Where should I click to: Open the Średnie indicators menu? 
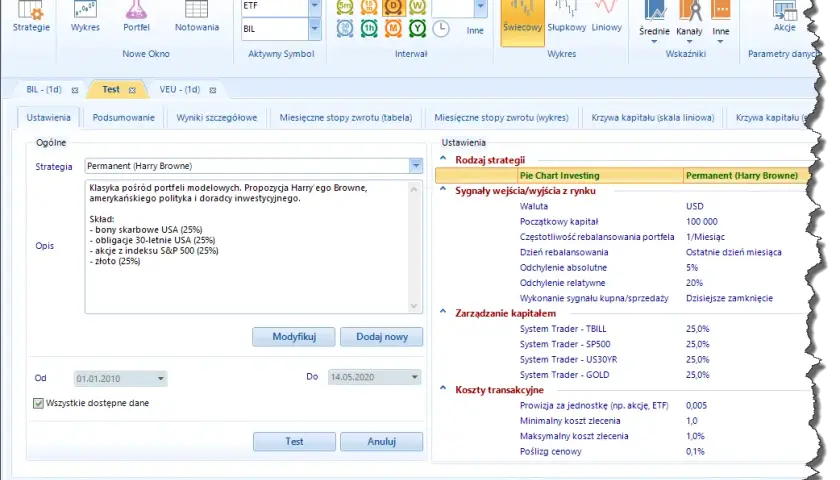click(654, 21)
